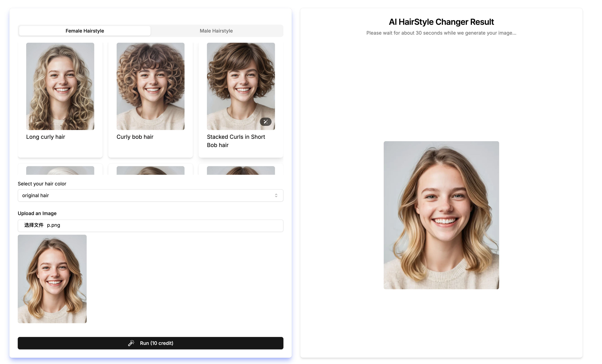Click the uploaded p.png preview image
Viewport: 602px width, 364px height.
pos(52,279)
